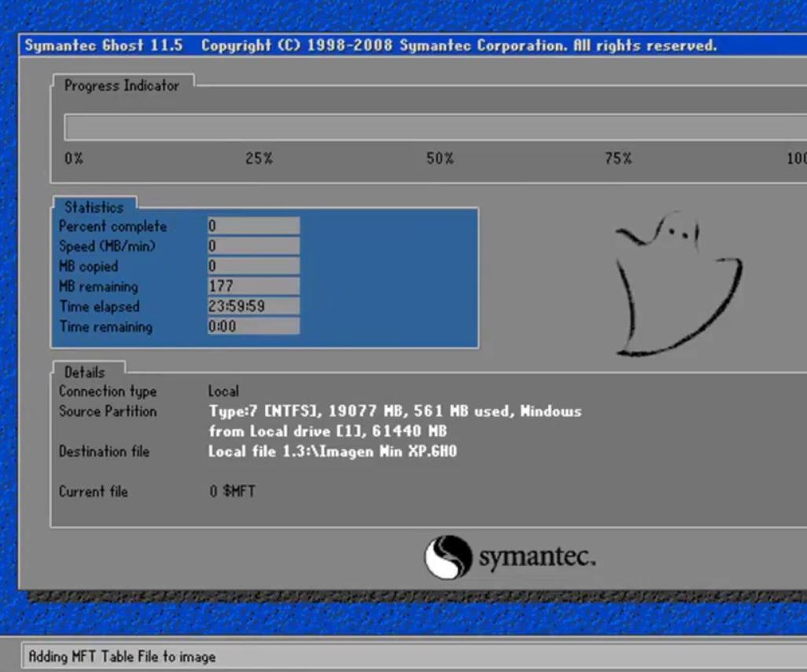Click the Symantec yin-yang logo icon
The width and height of the screenshot is (807, 672).
[448, 557]
